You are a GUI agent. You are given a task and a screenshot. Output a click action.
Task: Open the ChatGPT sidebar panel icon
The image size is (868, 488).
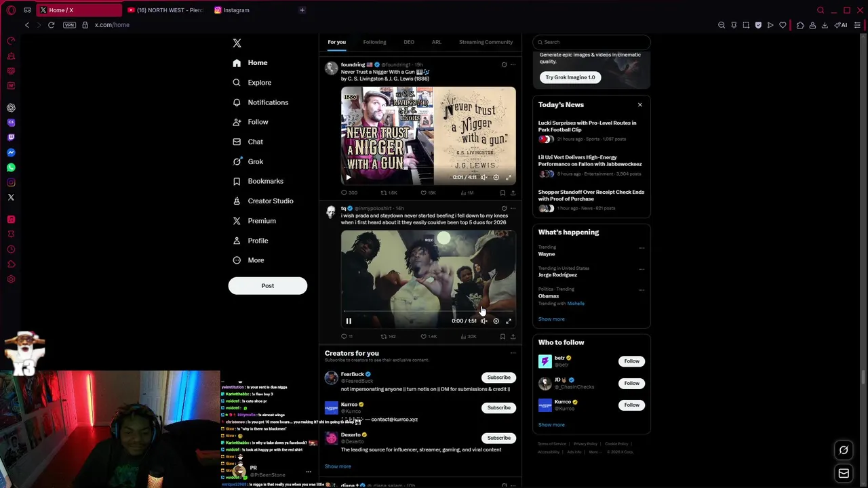[11, 108]
